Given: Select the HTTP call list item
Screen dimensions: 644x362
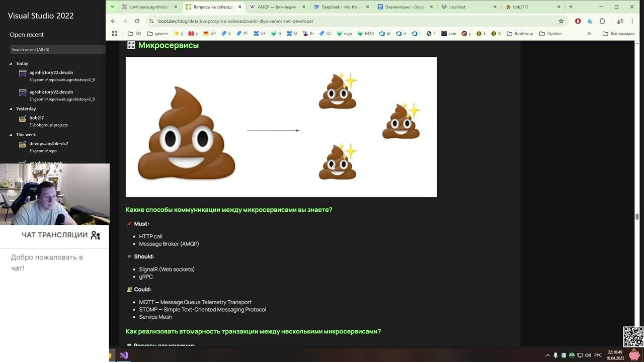Looking at the screenshot, I should [150, 236].
